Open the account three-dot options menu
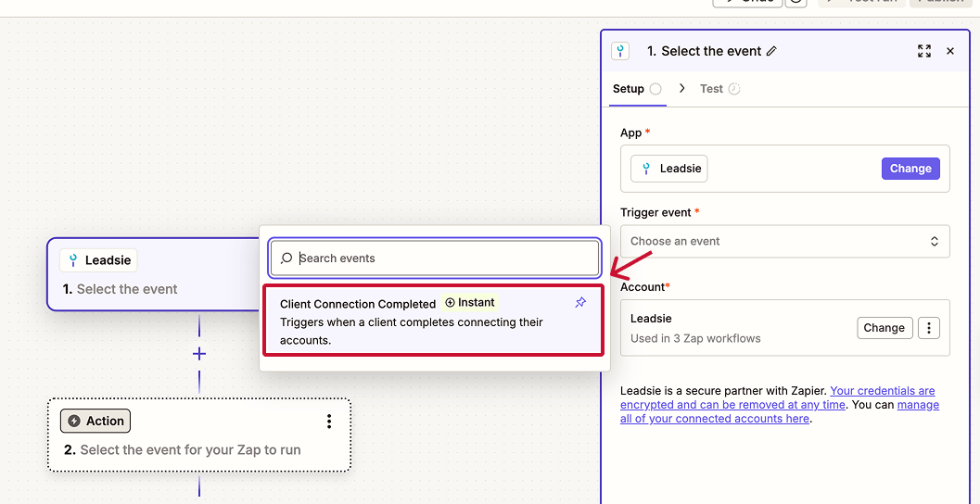 tap(929, 328)
